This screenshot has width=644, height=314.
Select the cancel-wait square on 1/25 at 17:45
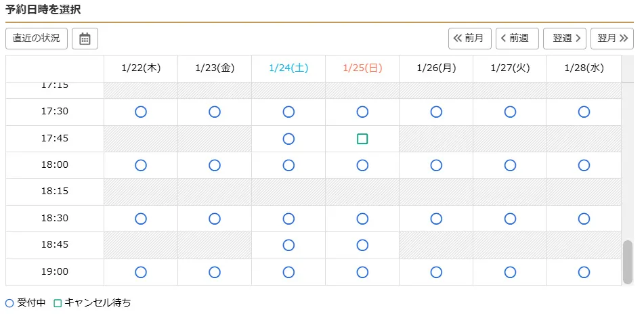pyautogui.click(x=362, y=139)
